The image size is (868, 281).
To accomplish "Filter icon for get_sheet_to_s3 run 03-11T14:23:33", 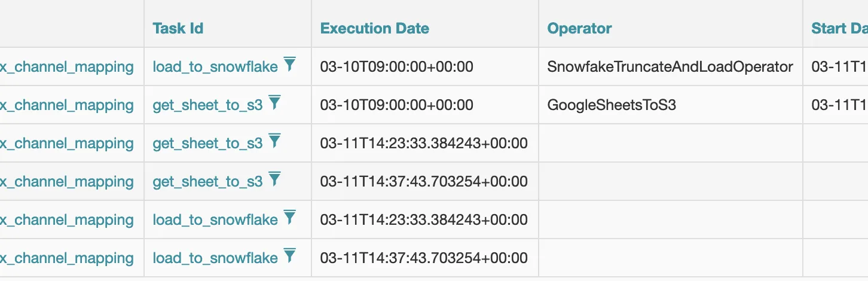I will 274,141.
